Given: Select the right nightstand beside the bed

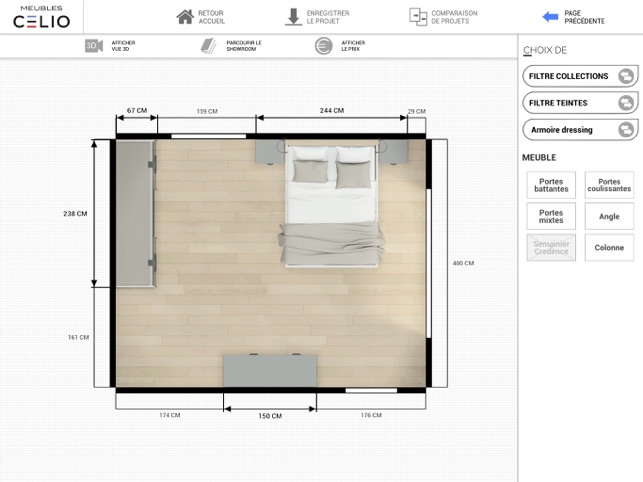Looking at the screenshot, I should pyautogui.click(x=393, y=152).
